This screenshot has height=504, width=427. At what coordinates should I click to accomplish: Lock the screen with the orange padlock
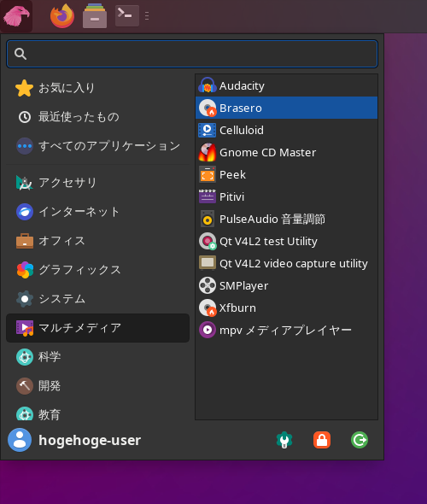[322, 440]
